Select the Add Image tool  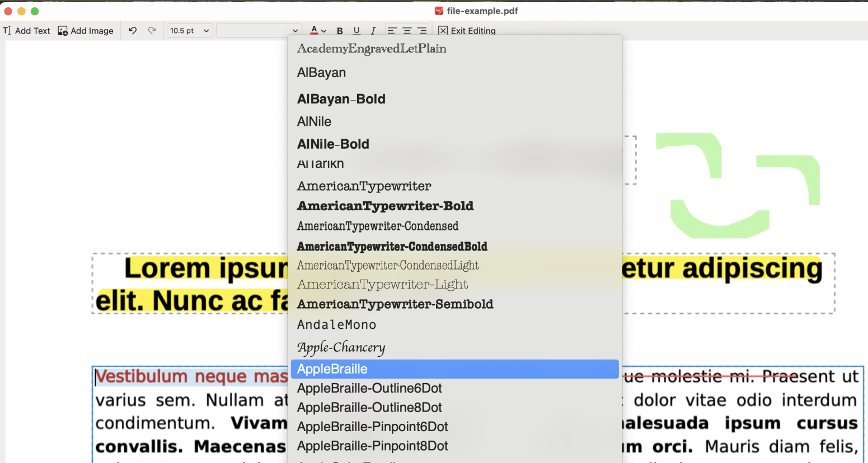pyautogui.click(x=85, y=31)
